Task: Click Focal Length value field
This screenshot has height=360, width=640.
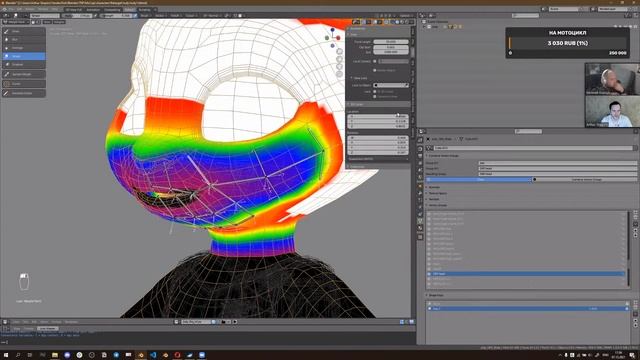Action: click(x=391, y=42)
